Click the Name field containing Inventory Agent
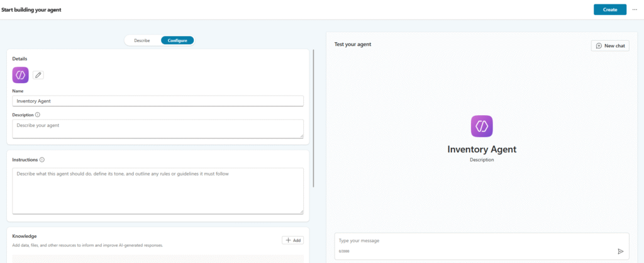Image resolution: width=644 pixels, height=263 pixels. pos(157,101)
